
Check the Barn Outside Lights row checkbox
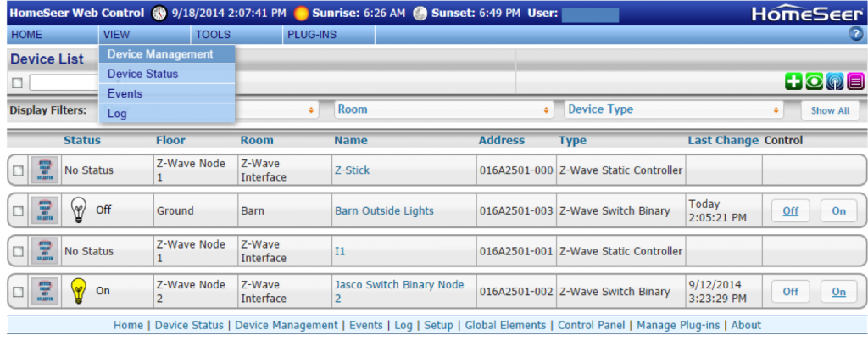click(18, 211)
